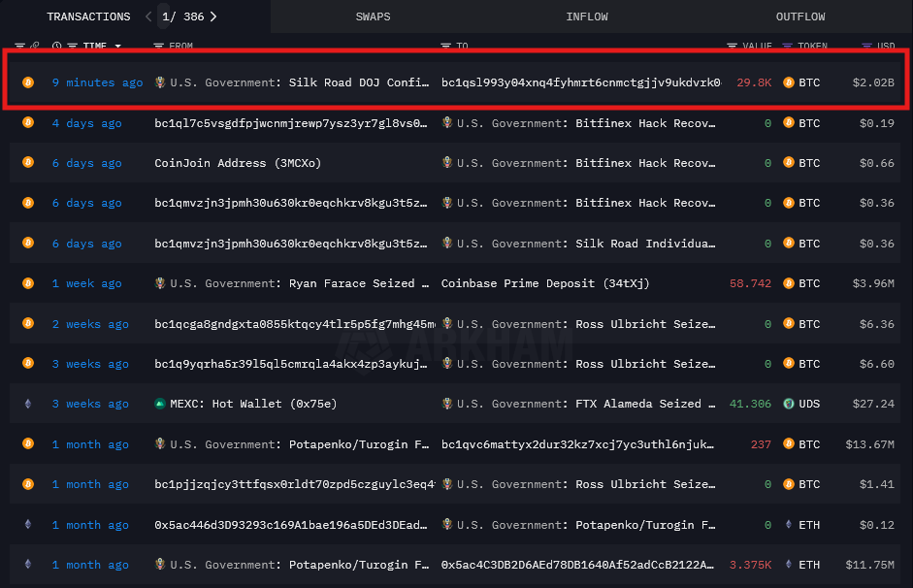The width and height of the screenshot is (913, 588).
Task: Switch to the TRANSACTIONS tab
Action: [x=88, y=16]
